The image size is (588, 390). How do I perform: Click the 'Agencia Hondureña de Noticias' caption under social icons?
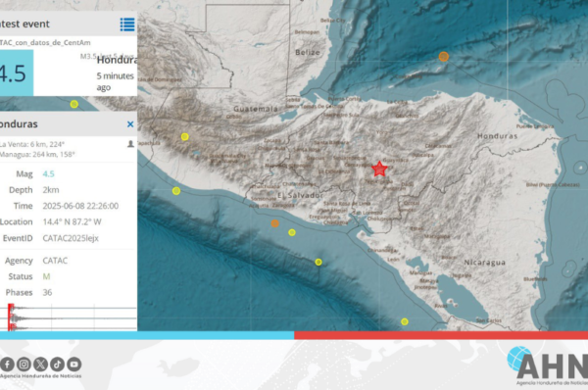tap(40, 376)
